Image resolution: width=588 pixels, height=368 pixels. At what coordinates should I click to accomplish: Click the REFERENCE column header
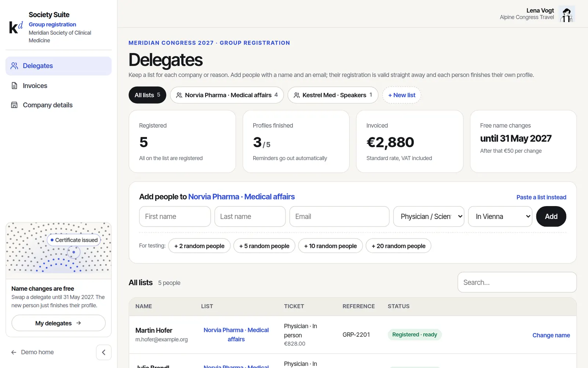click(x=359, y=306)
